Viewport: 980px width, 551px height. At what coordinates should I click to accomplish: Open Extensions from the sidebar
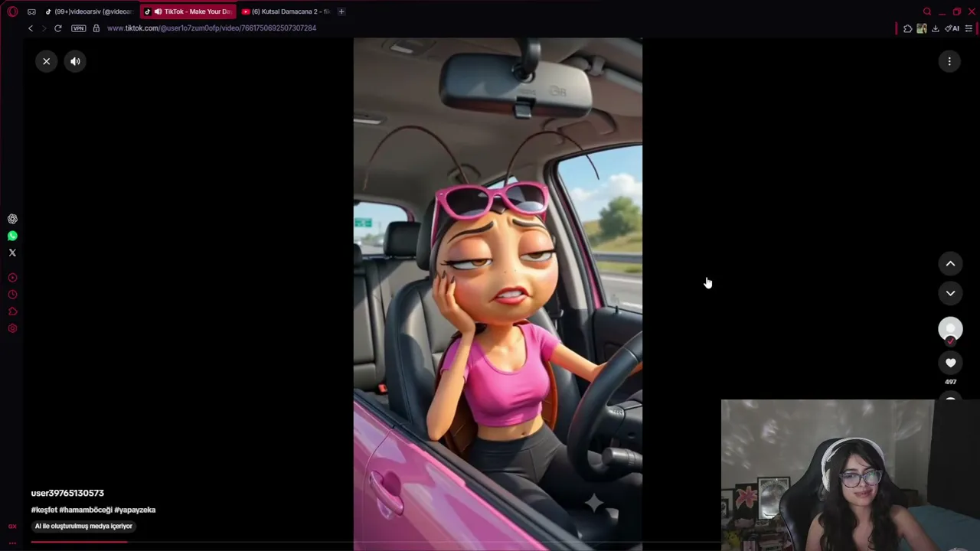coord(12,311)
